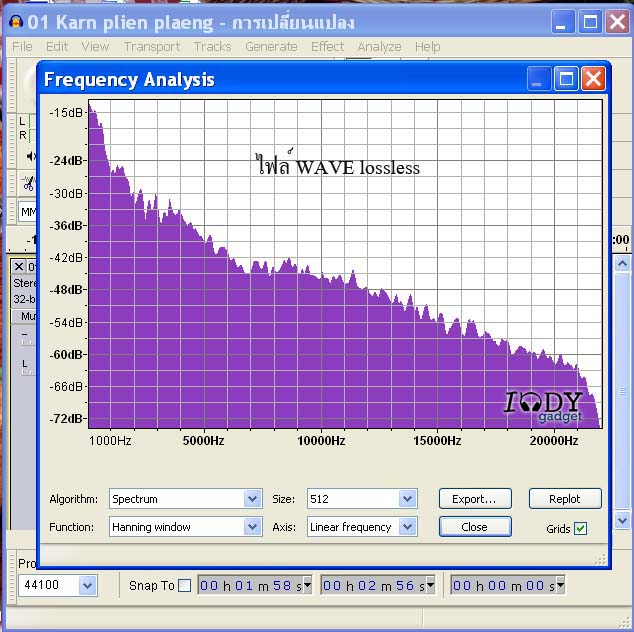Open the File menu in Audacity
Viewport: 634px width, 632px height.
[22, 47]
